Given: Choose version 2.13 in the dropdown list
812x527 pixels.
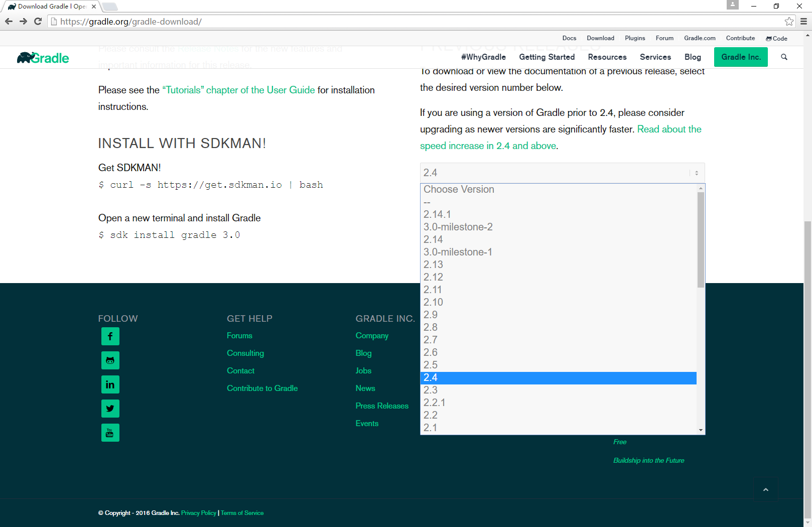Looking at the screenshot, I should click(558, 265).
